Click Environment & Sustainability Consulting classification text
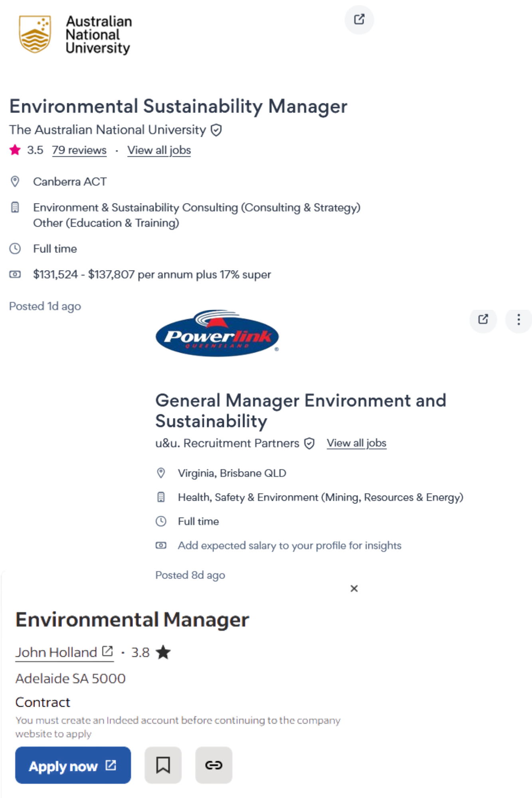This screenshot has width=532, height=798. [x=197, y=207]
